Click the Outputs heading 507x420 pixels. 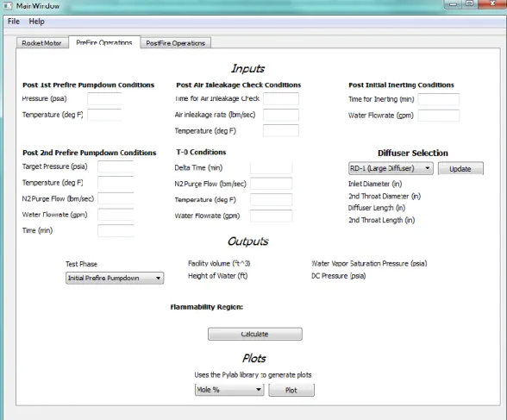coord(247,241)
